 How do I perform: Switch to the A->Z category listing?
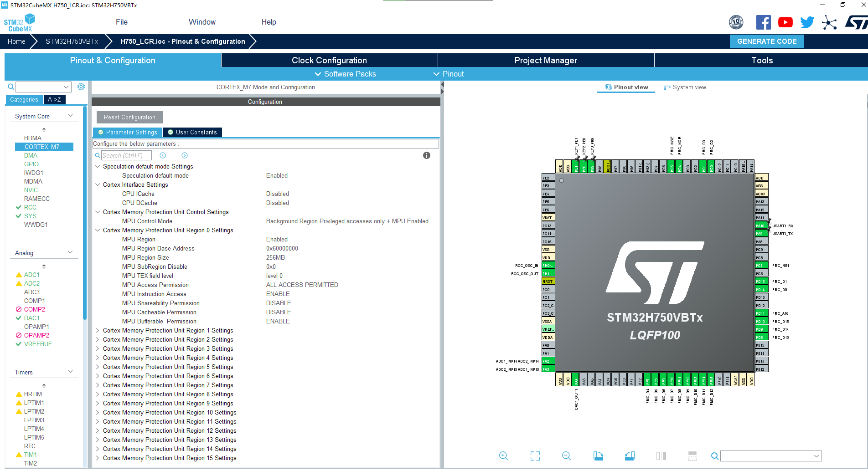pos(54,99)
